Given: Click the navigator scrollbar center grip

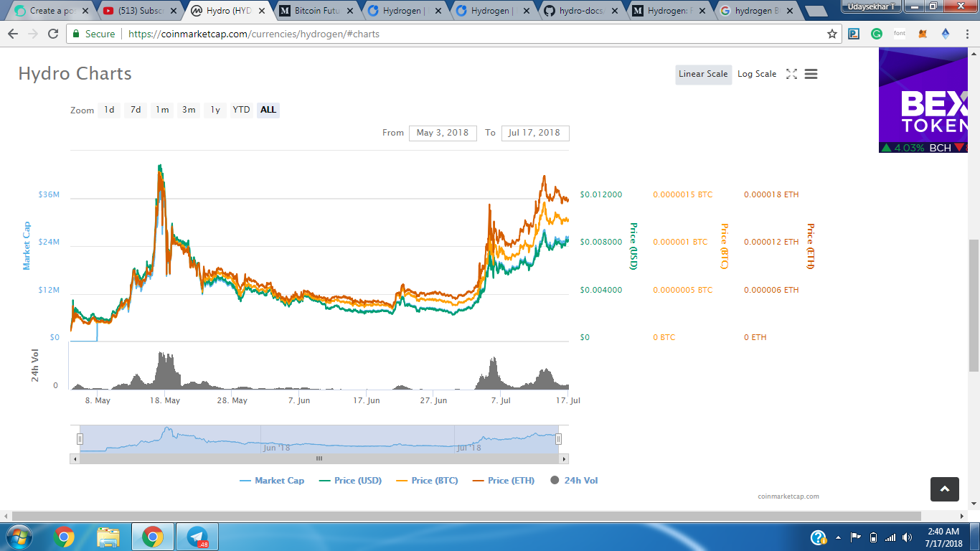Looking at the screenshot, I should (319, 458).
